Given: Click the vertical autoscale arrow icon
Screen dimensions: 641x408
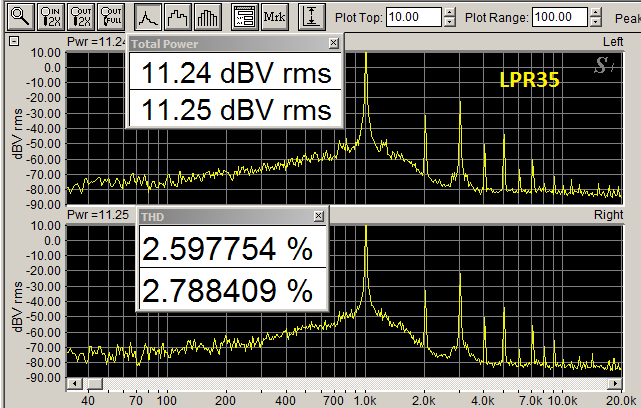Looking at the screenshot, I should [312, 17].
